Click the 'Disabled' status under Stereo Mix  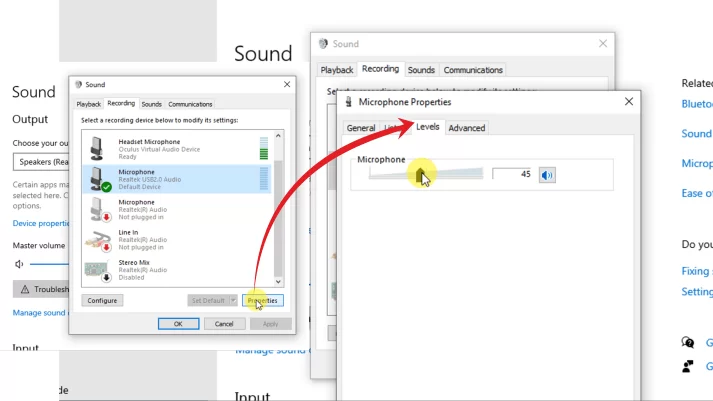[131, 277]
